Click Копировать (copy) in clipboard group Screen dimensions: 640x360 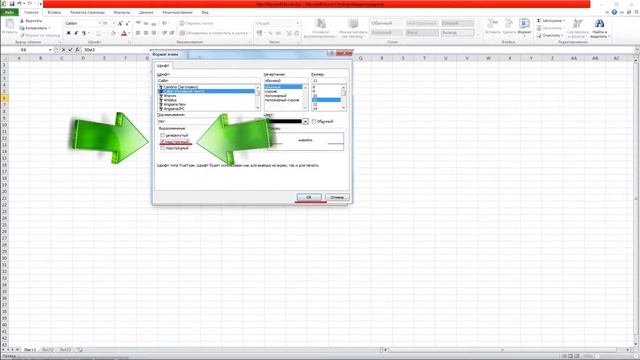pyautogui.click(x=35, y=28)
